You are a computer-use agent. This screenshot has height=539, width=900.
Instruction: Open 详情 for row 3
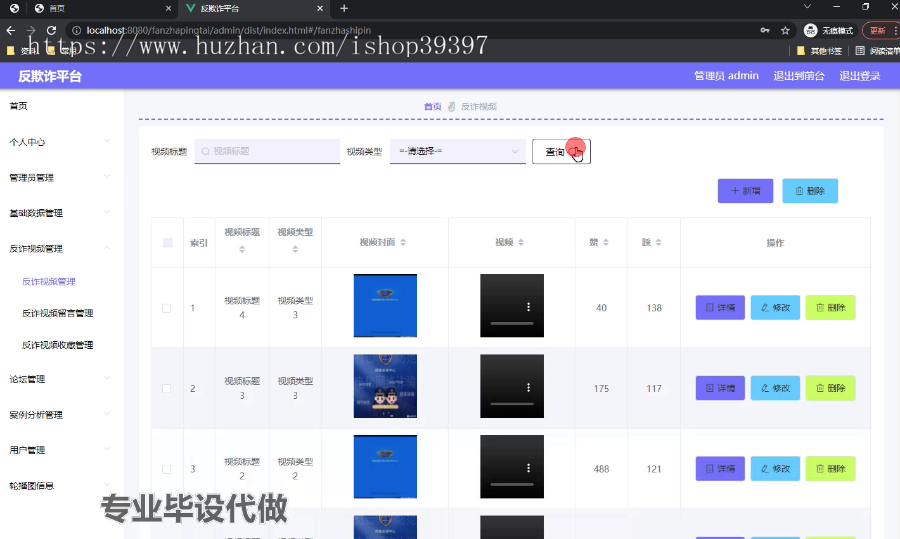pyautogui.click(x=720, y=468)
